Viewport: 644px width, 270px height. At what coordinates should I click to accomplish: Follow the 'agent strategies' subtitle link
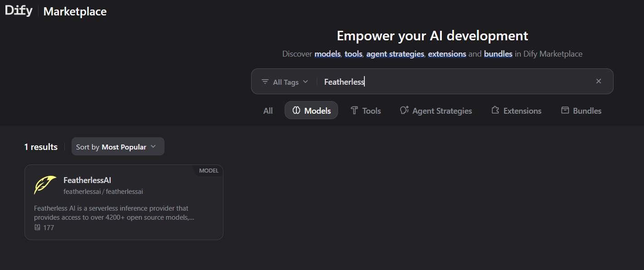395,54
